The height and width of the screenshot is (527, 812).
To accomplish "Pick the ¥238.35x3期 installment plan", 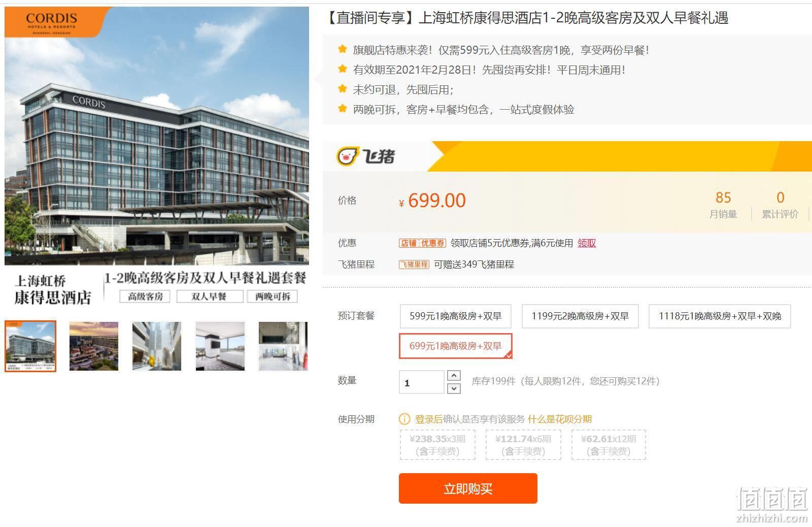I will click(x=437, y=445).
